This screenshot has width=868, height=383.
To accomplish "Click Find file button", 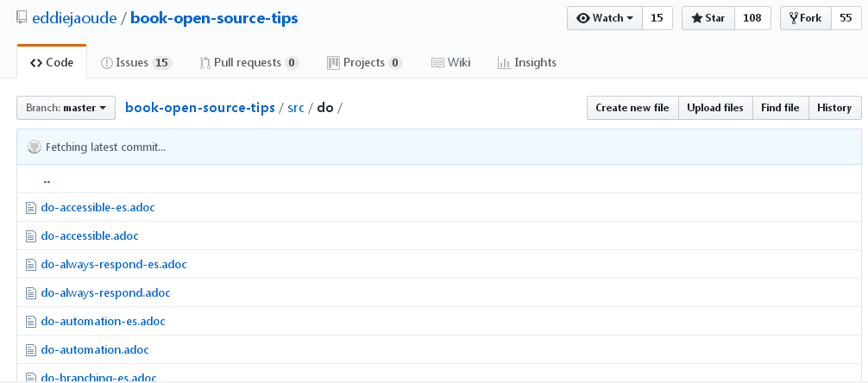I will (x=781, y=108).
